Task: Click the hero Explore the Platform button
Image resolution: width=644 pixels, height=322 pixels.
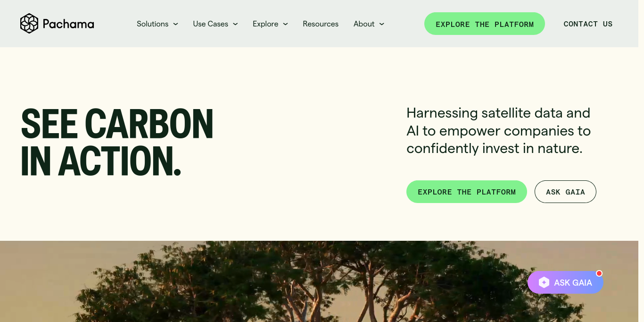Action: 467,192
